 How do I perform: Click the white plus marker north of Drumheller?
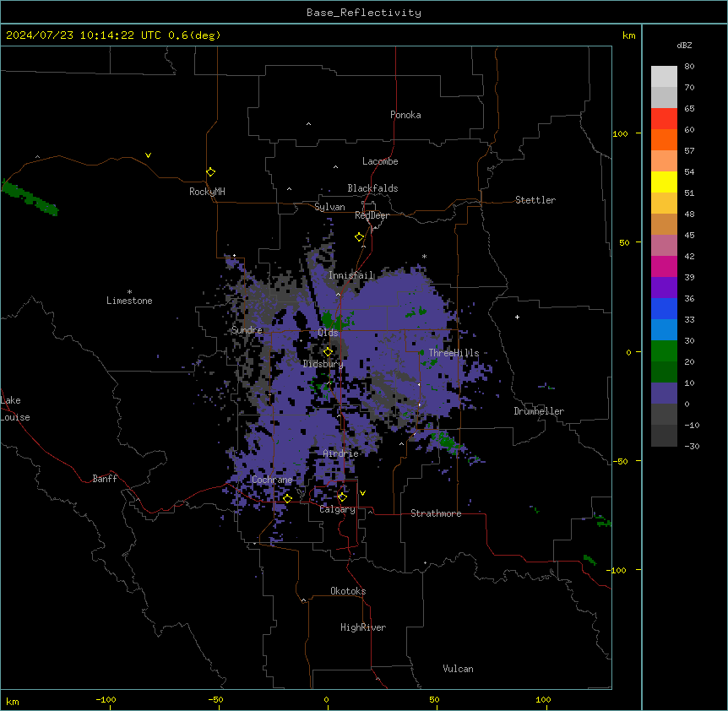click(x=517, y=317)
